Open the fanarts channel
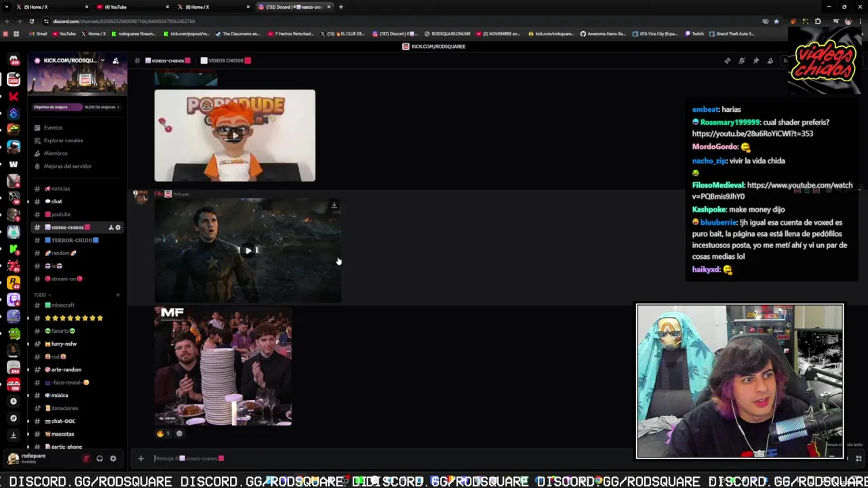The image size is (868, 488). pyautogui.click(x=76, y=331)
